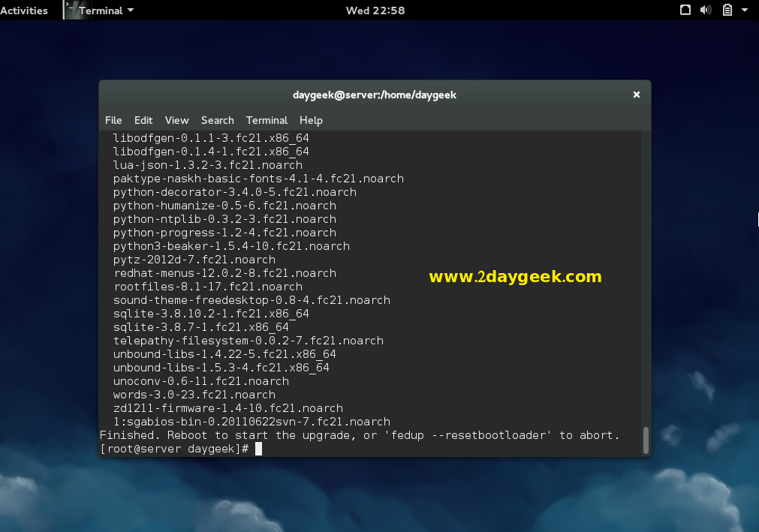
Task: Open the Edit menu
Action: click(143, 120)
